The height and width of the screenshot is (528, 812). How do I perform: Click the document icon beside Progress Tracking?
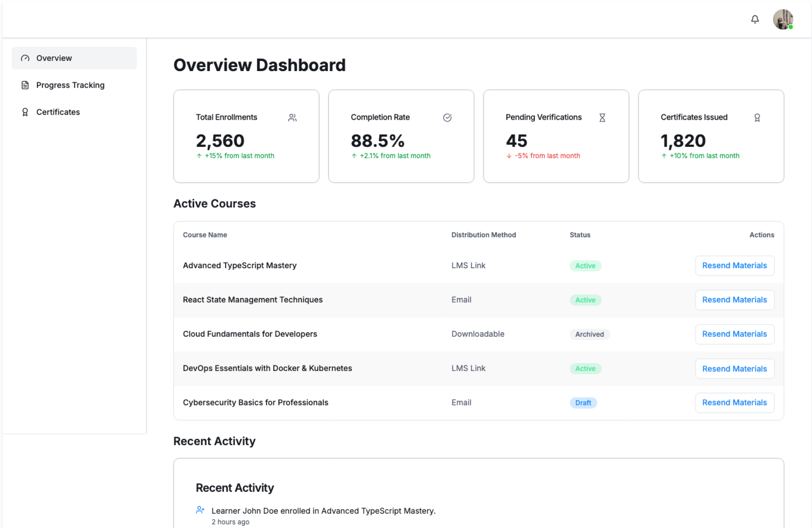point(25,85)
